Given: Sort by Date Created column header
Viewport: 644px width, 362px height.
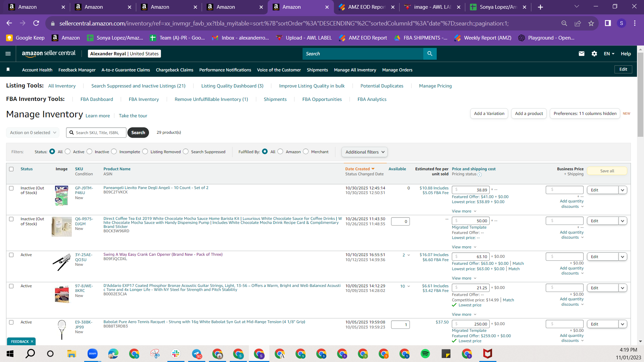Looking at the screenshot, I should [x=360, y=169].
